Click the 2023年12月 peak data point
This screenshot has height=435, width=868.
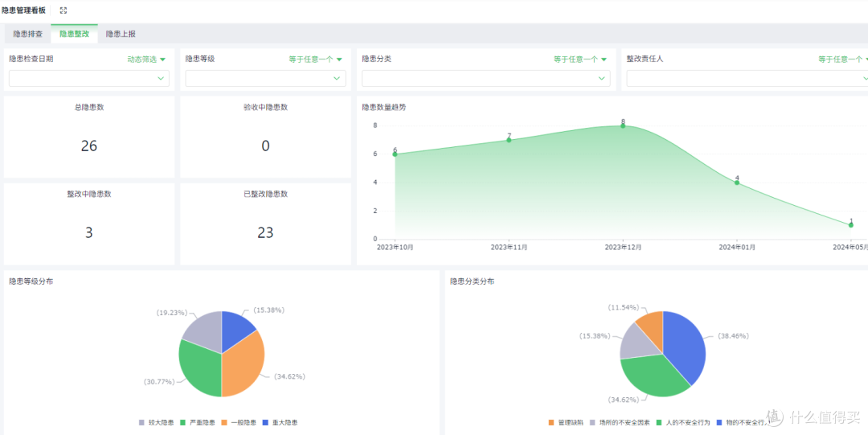(623, 125)
